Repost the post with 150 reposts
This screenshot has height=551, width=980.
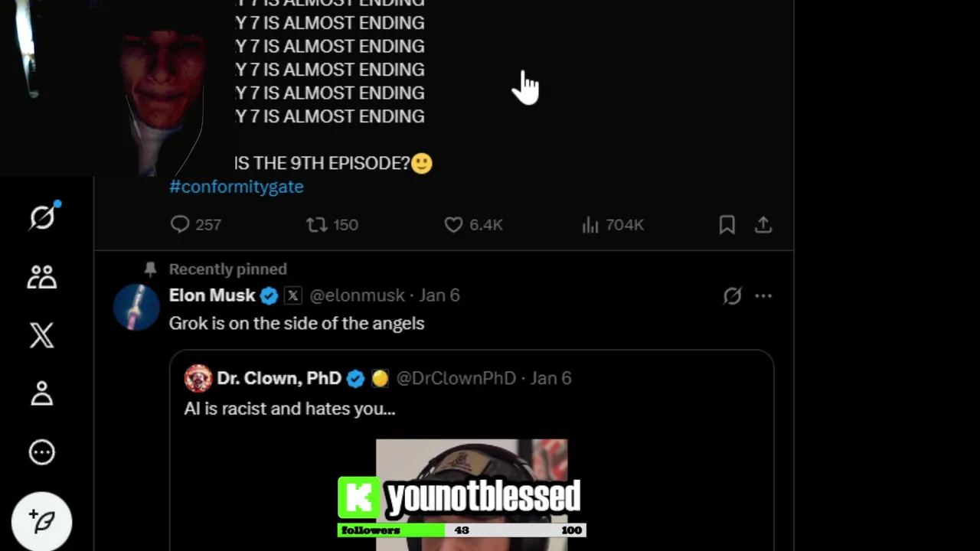pos(332,224)
